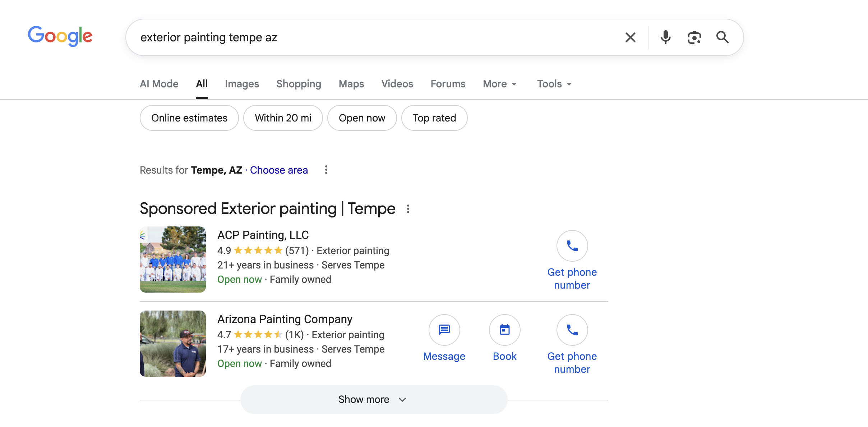Open the three-dot menu beside the Sponsored heading
The width and height of the screenshot is (868, 427).
(408, 208)
